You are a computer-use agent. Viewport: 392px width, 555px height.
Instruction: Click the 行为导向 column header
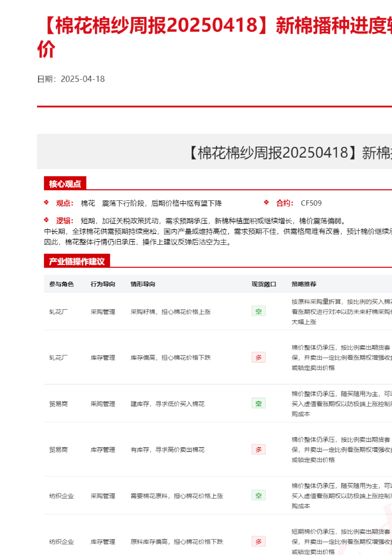pos(103,284)
